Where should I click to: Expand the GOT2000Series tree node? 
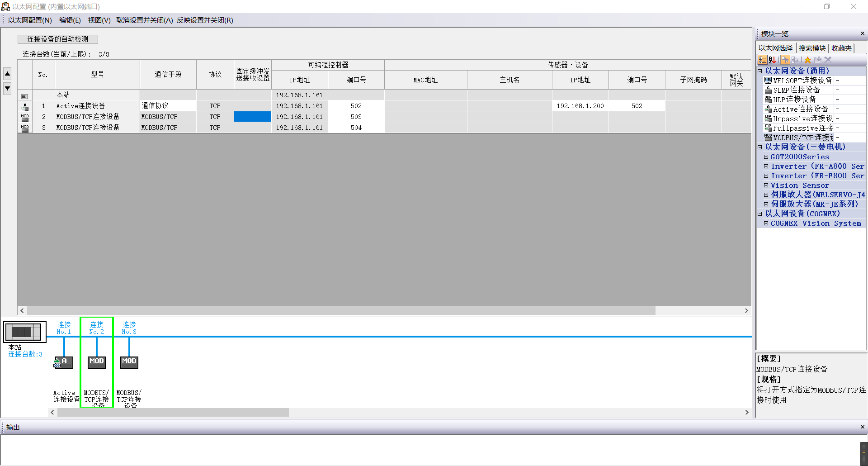pos(766,157)
